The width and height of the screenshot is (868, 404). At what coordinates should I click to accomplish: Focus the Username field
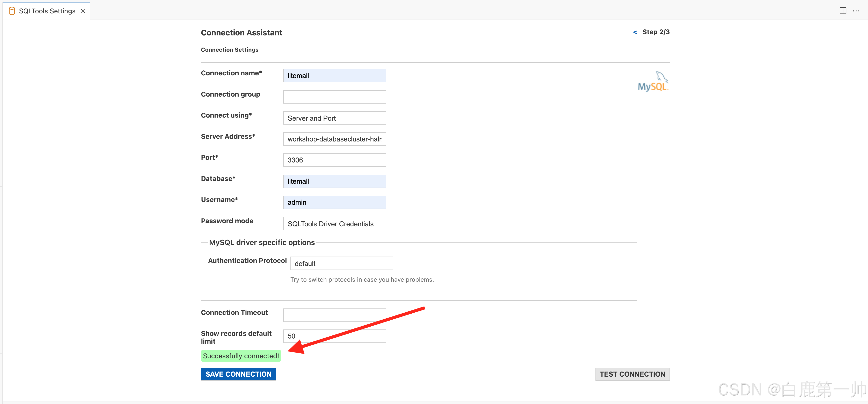334,202
